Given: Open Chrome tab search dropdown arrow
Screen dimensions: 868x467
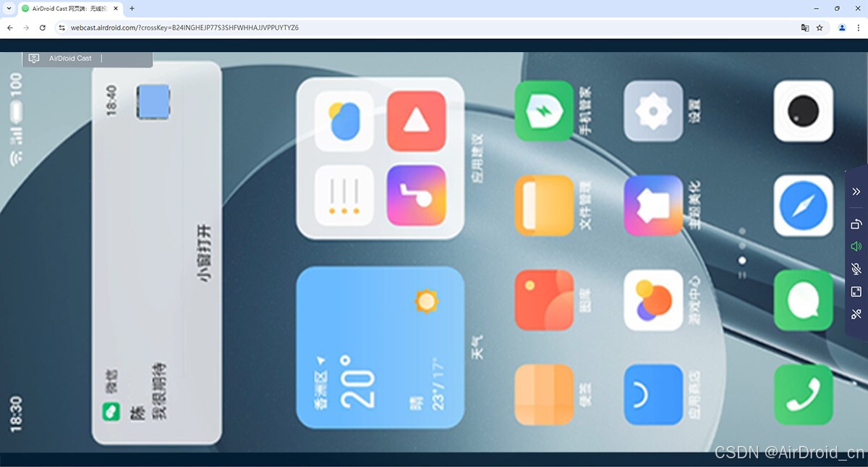Looking at the screenshot, I should [x=8, y=9].
